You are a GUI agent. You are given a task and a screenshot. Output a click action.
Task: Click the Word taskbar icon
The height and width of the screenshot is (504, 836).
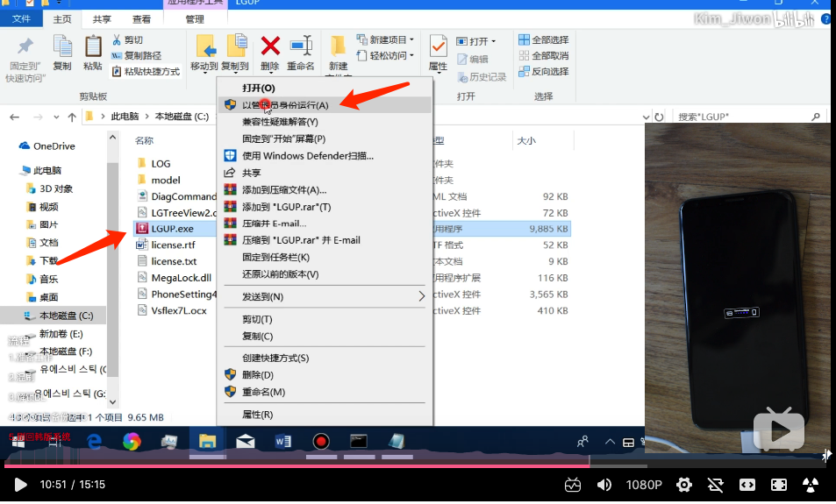pos(283,441)
